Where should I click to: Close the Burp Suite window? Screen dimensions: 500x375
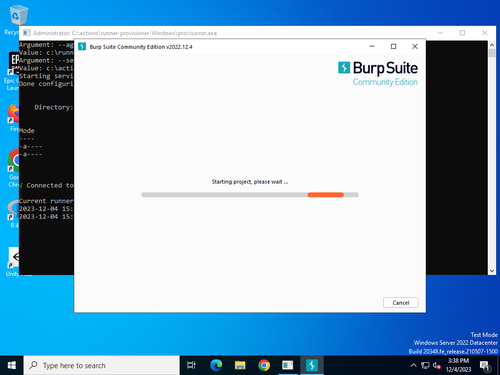[x=415, y=46]
